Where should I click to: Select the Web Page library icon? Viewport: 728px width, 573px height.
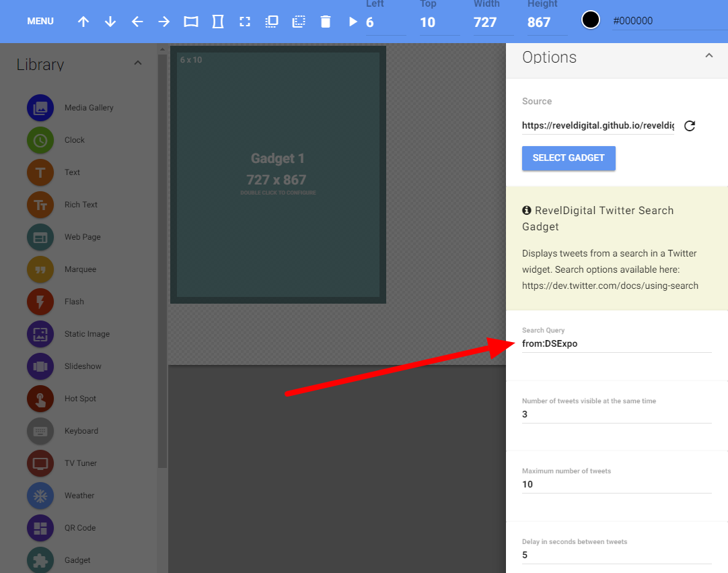[40, 237]
